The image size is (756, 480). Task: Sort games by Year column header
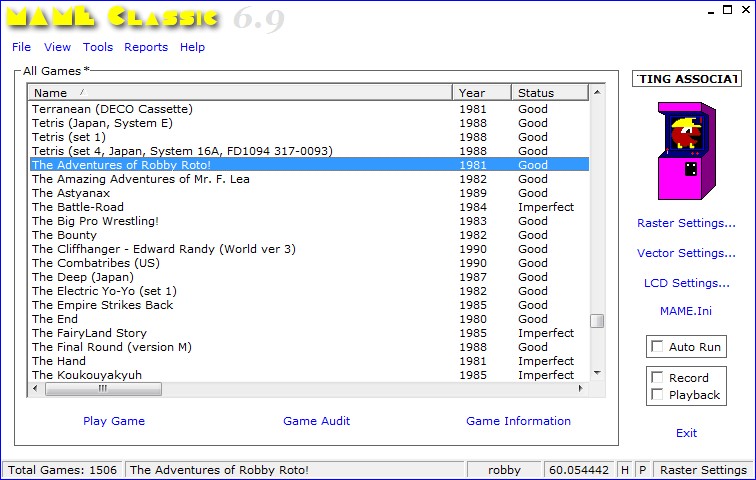[481, 93]
